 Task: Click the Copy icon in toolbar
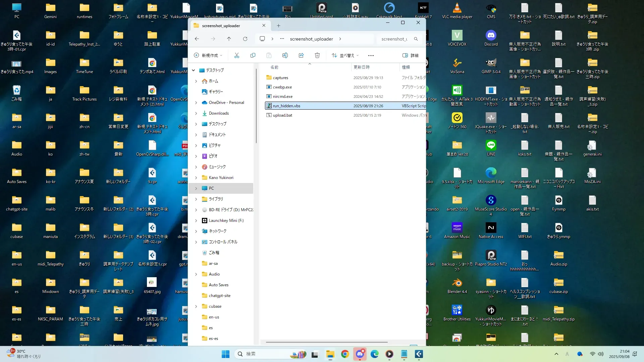[x=253, y=55]
